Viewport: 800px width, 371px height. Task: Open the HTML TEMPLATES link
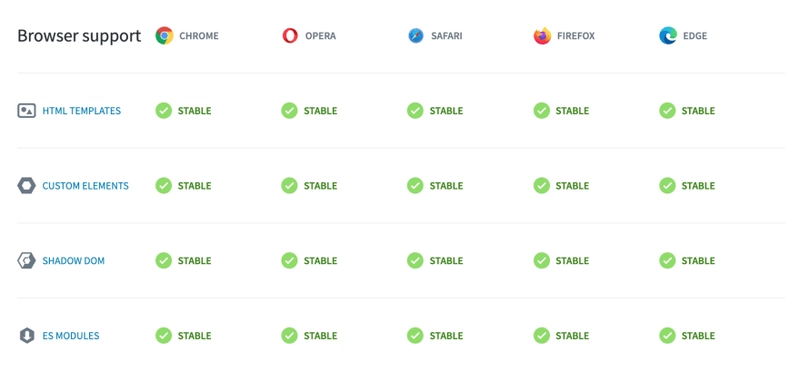(82, 111)
